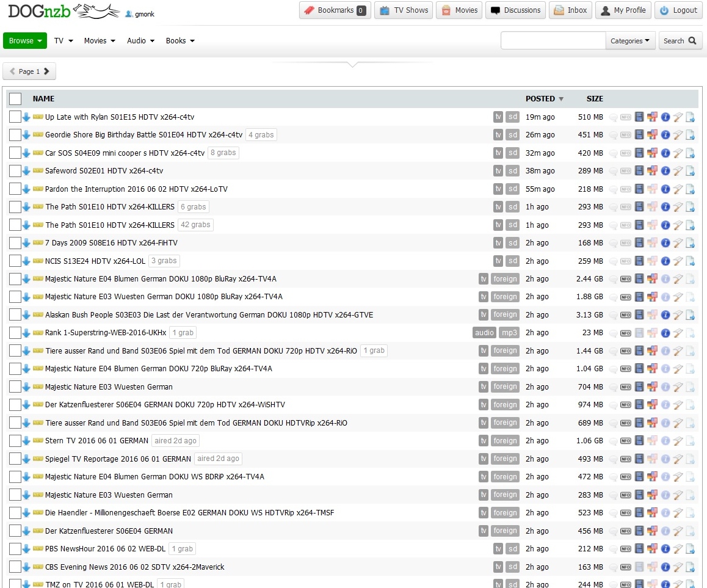Open the Books dropdown menu
707x588 pixels.
point(180,40)
